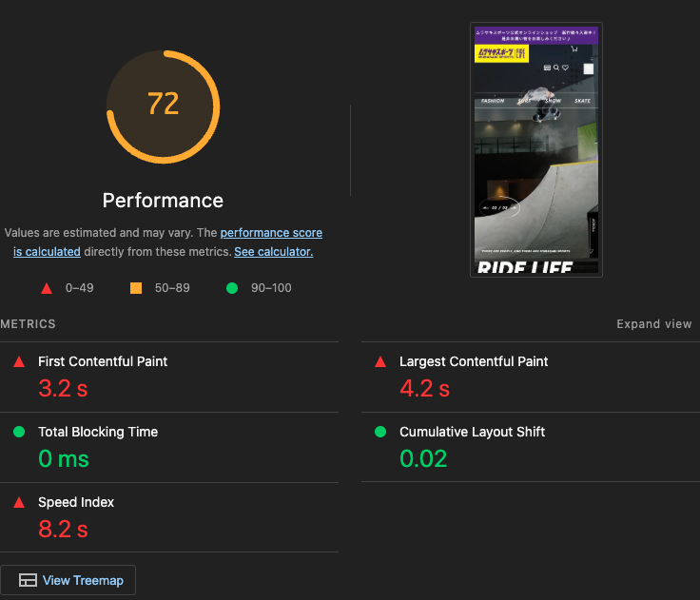Click the red triangle beside Speed Index
Screen dimensions: 700x600
coord(19,503)
